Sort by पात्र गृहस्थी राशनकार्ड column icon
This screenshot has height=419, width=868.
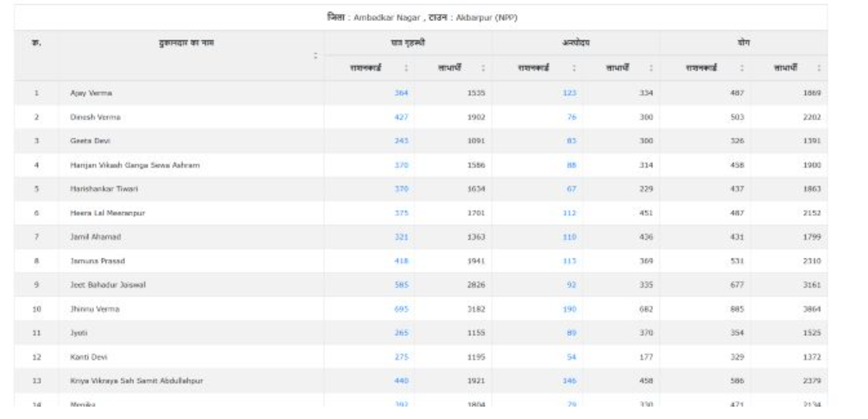pyautogui.click(x=407, y=68)
